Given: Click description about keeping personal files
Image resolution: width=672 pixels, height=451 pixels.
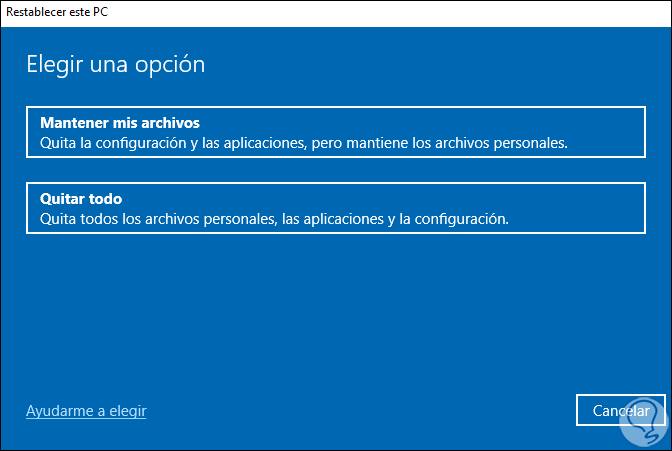Looking at the screenshot, I should click(304, 143).
